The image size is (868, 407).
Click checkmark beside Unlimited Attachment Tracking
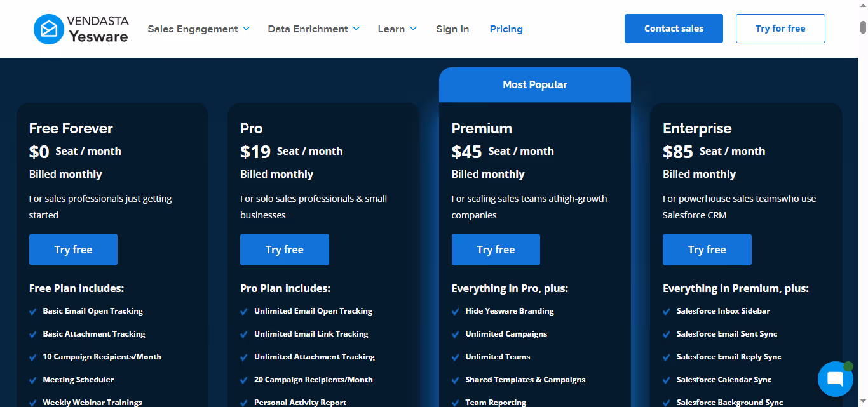click(x=244, y=357)
